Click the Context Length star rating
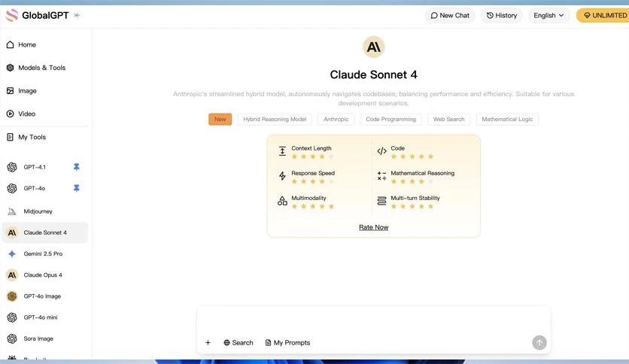This screenshot has width=629, height=364. click(313, 156)
